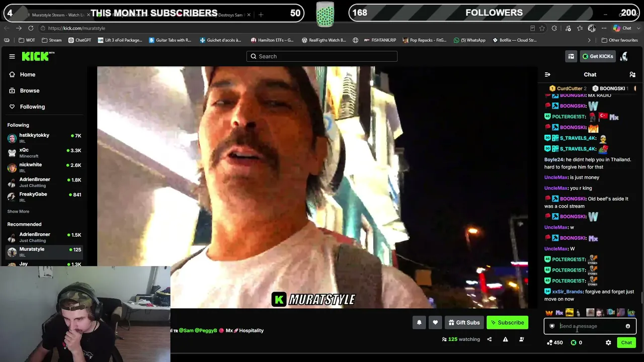The width and height of the screenshot is (644, 362).
Task: Click the browser back arrow
Action: 7,28
